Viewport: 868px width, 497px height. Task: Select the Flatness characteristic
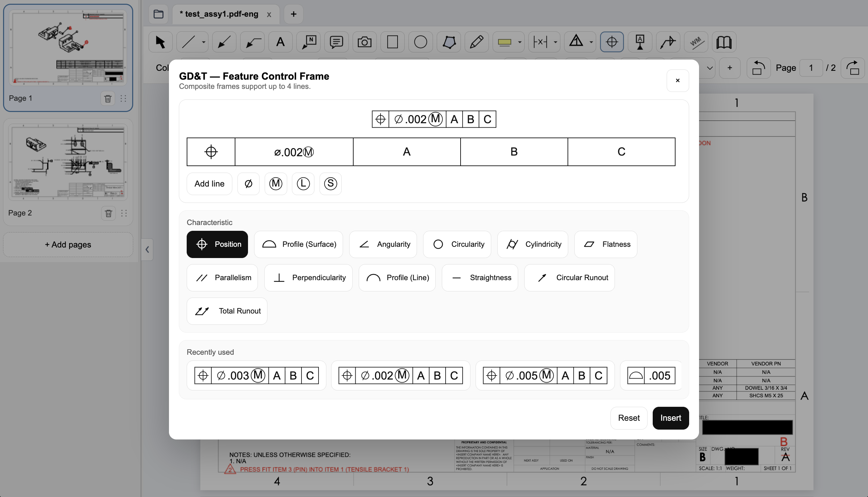click(x=605, y=244)
